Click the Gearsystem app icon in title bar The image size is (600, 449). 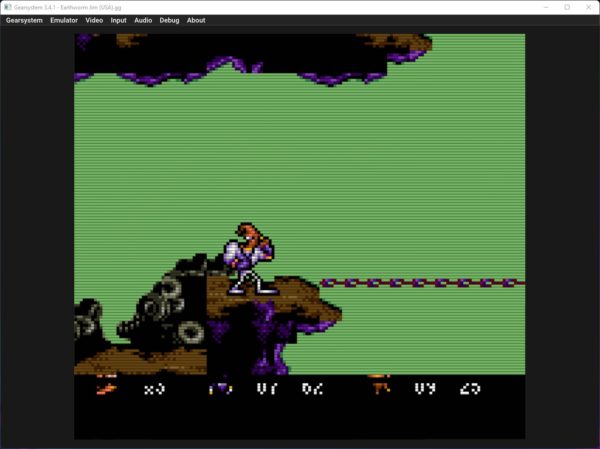click(8, 7)
